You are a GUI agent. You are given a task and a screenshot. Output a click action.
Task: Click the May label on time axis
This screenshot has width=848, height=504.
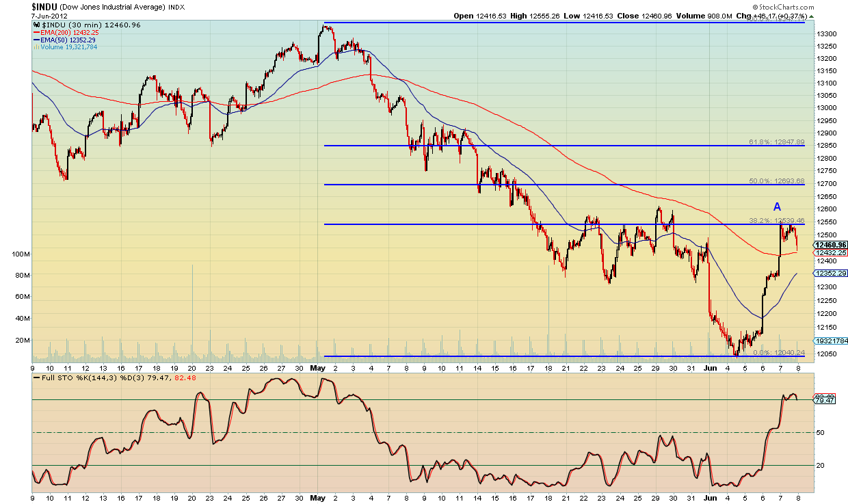[x=317, y=367]
